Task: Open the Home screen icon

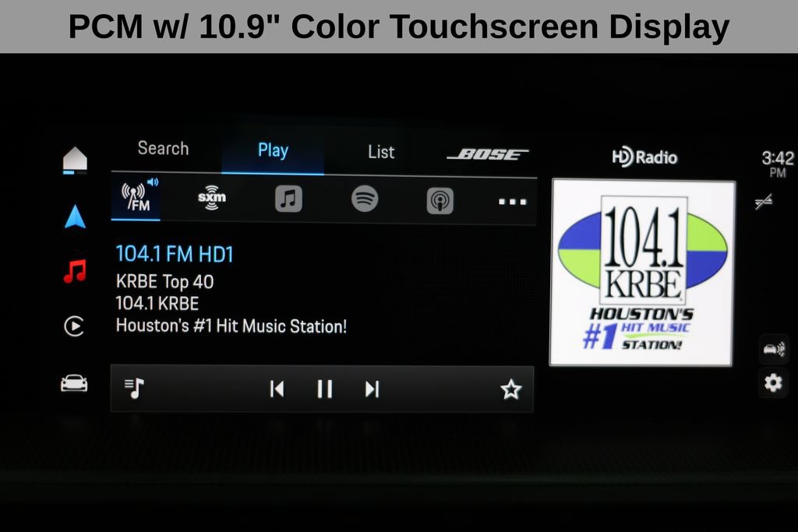Action: [75, 159]
